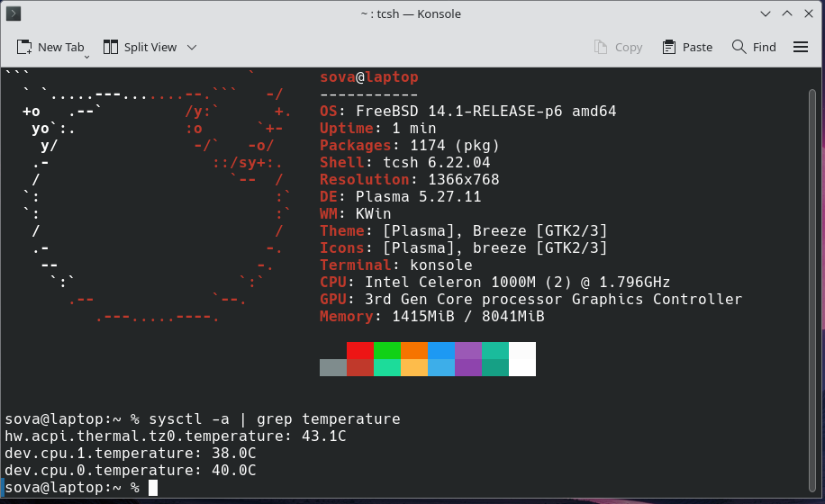Click the GPU 3rd Gen Core line
This screenshot has height=504, width=825.
(530, 299)
